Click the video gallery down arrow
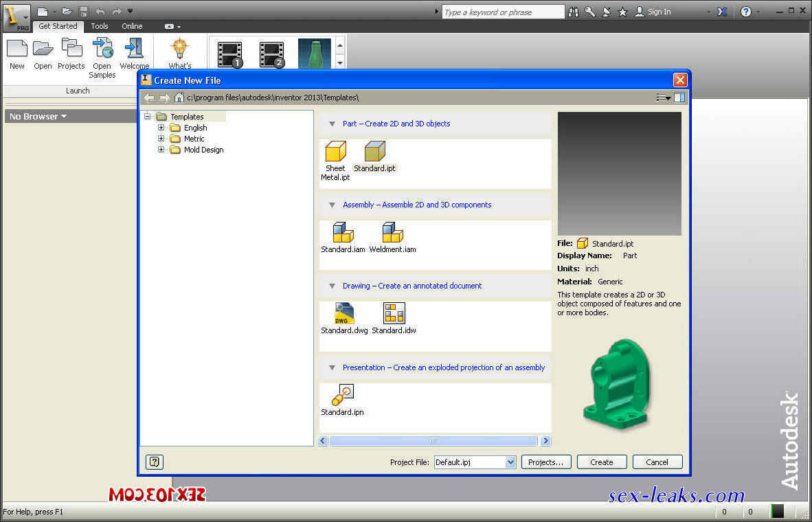 (340, 63)
